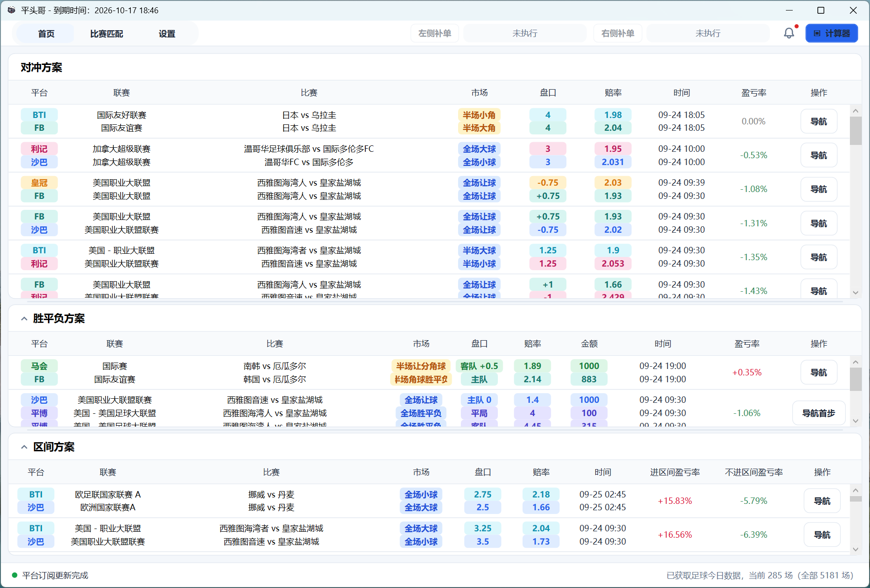The image size is (870, 588).
Task: Click the right-side 未执行 status field
Action: (x=708, y=33)
